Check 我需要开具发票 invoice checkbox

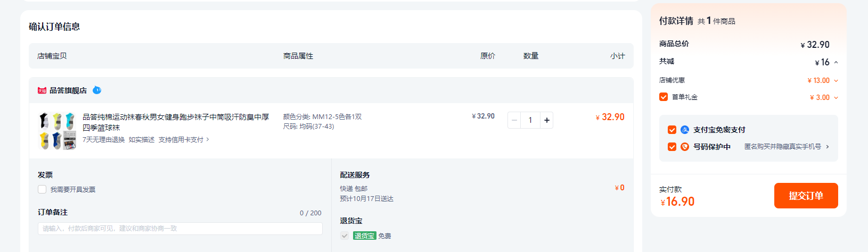42,189
